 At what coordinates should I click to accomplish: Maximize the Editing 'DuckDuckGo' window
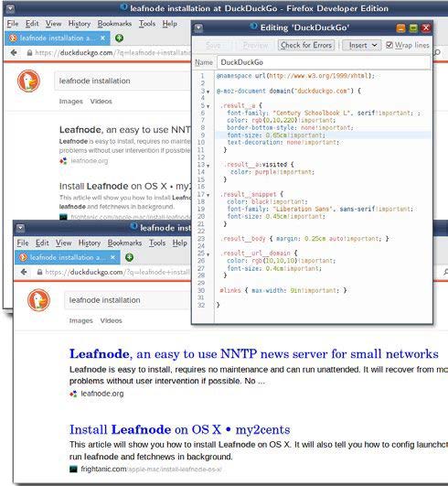[413, 27]
